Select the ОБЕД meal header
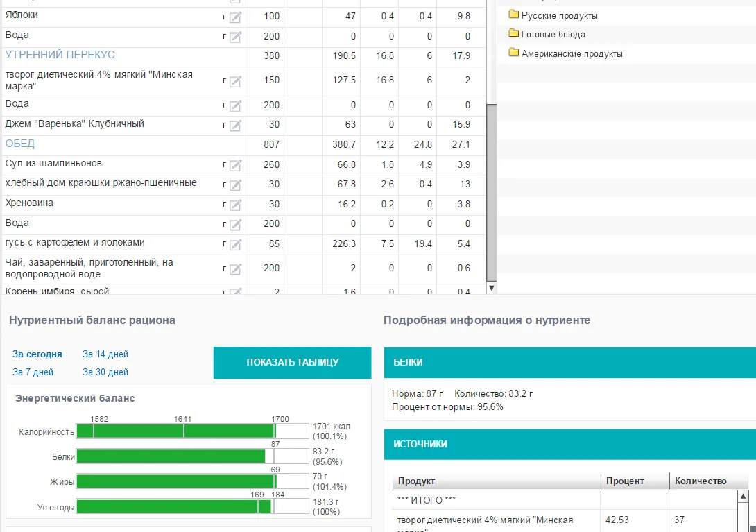The width and height of the screenshot is (756, 532). 20,144
